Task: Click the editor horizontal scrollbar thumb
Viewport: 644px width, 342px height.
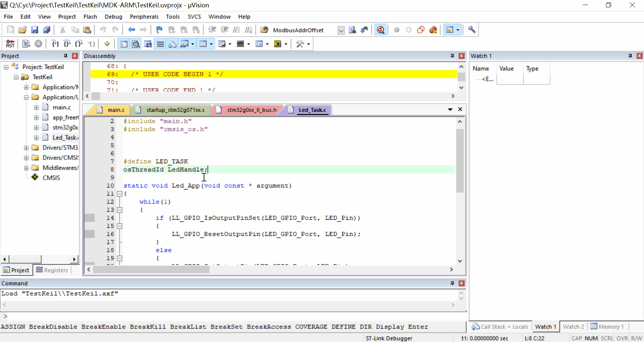Action: point(151,269)
